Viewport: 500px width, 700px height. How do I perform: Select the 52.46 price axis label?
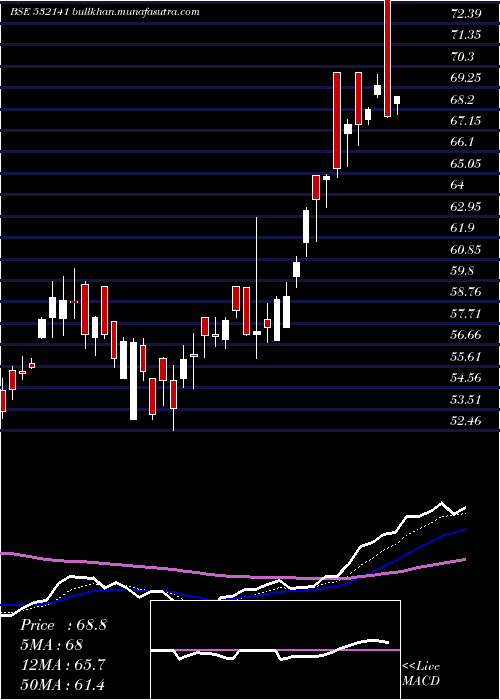click(466, 421)
